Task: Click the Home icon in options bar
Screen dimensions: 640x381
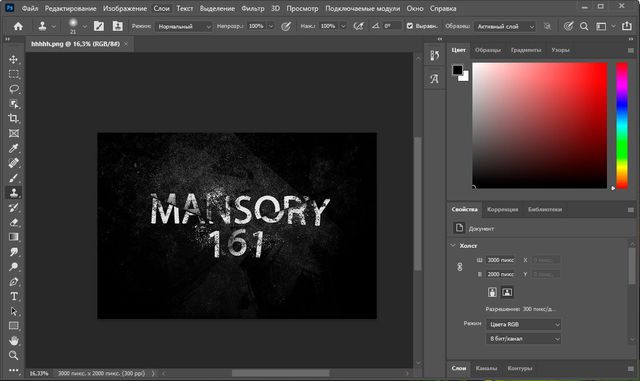Action: pos(18,27)
